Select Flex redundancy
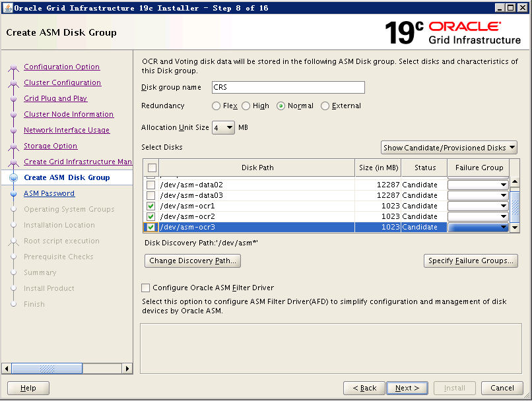This screenshot has width=532, height=401. 216,106
